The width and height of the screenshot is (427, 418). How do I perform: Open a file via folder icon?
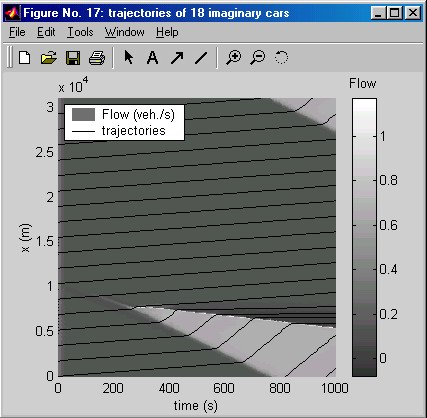(49, 58)
